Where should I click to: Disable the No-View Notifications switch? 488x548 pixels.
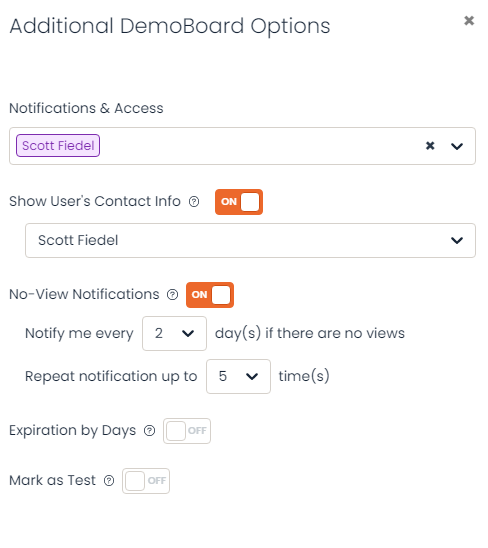(210, 295)
